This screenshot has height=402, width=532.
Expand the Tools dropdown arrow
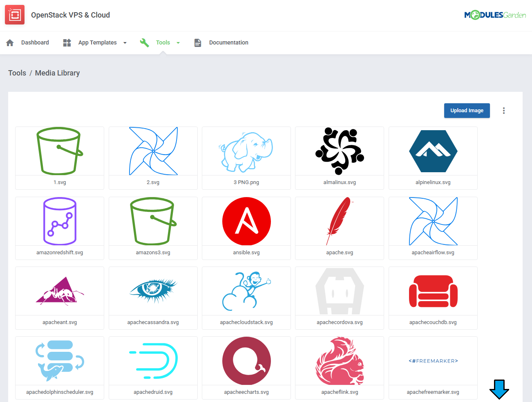178,43
